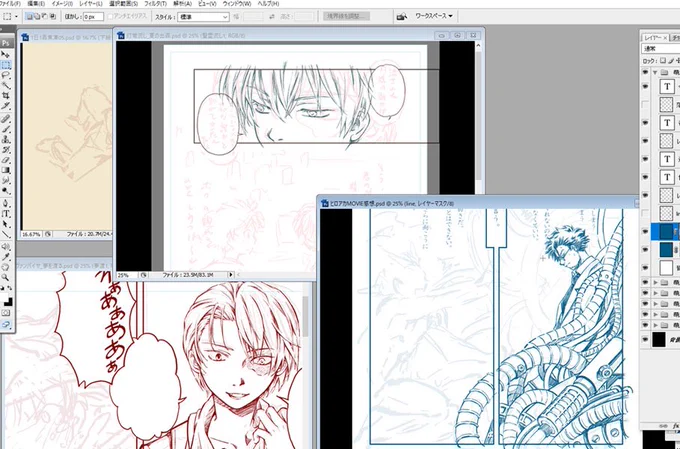Screen dimensions: 680x449
Task: Select the Move tool
Action: click(x=6, y=54)
